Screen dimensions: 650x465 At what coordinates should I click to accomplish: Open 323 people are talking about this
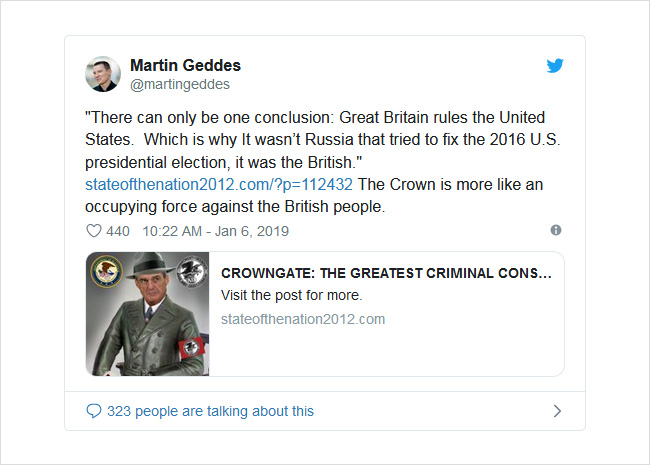(x=211, y=411)
